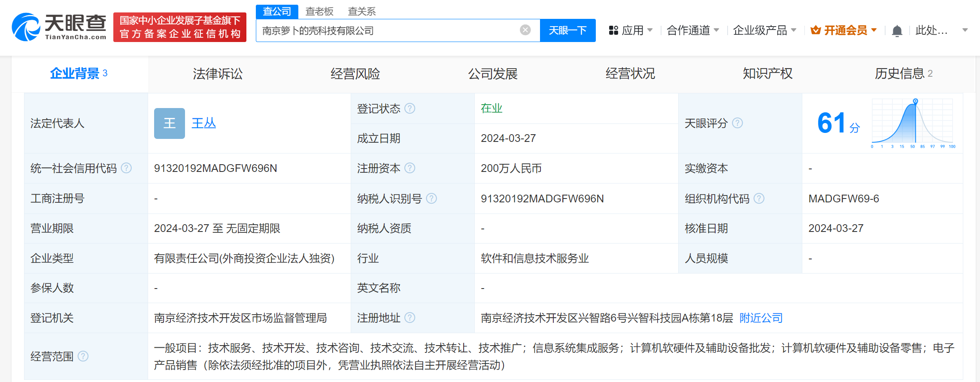Open the 法律诉讼 tab
The image size is (980, 382).
[x=218, y=74]
